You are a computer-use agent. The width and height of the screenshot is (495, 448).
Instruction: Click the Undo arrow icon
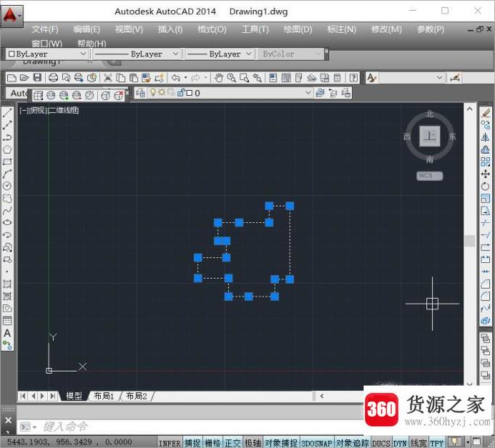tap(176, 78)
